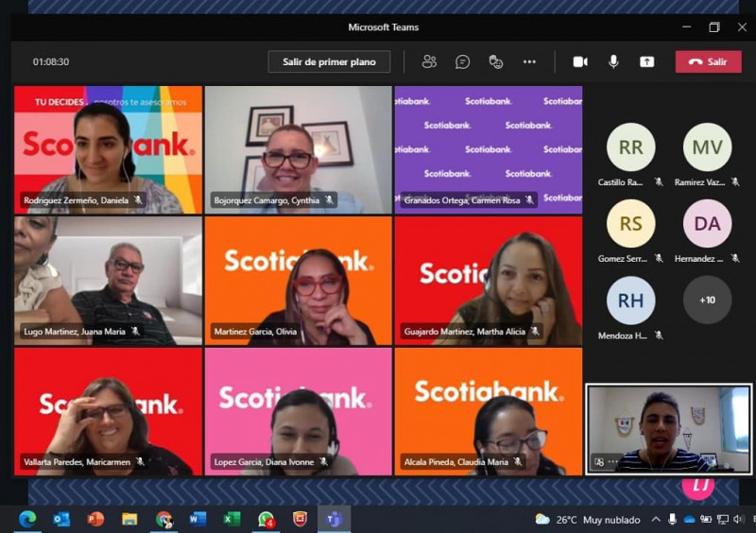
Task: Click the RH avatar for Mendoza H...
Action: pos(630,300)
